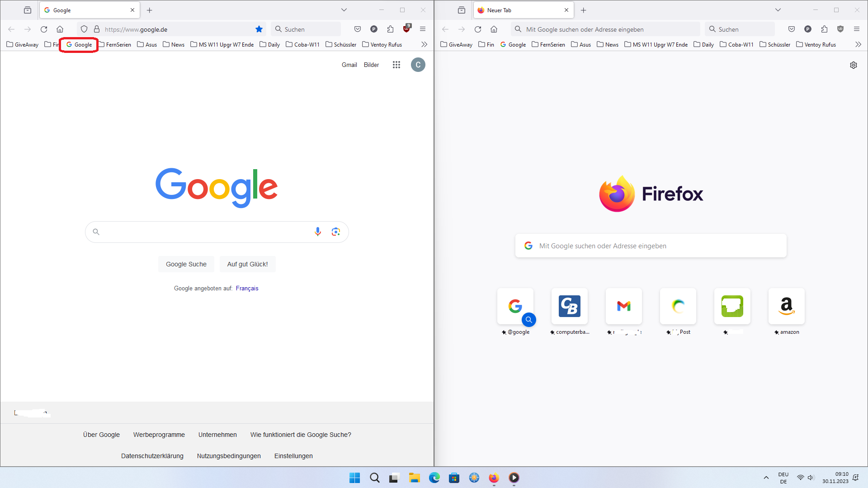Close the Google tab
Viewport: 868px width, 488px height.
(132, 10)
